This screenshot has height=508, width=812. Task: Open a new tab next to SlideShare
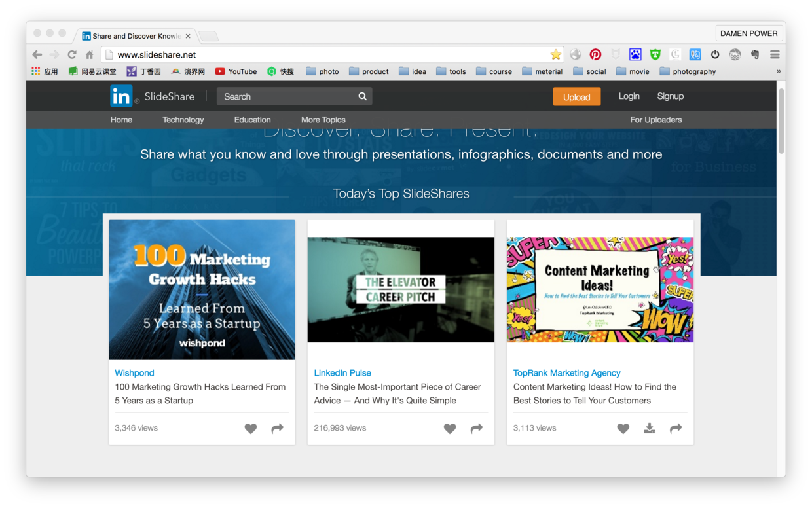point(208,36)
